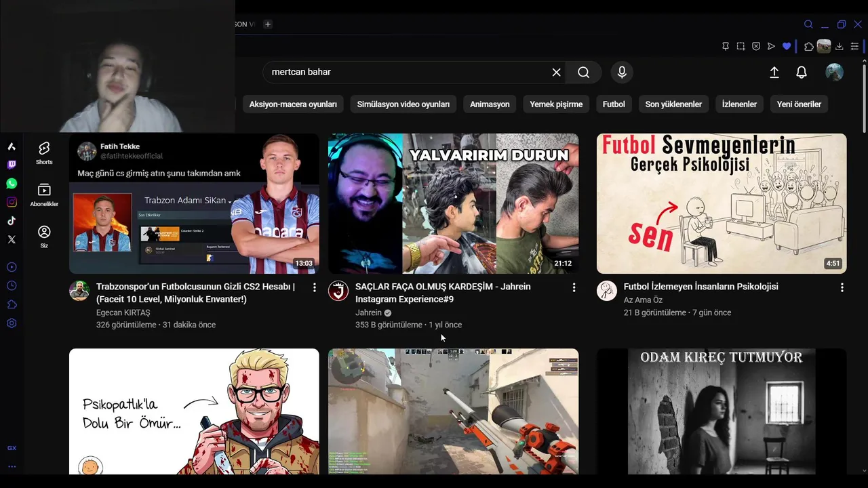Select the Son yüklenenler chip
Viewport: 868px width, 488px height.
pos(673,104)
